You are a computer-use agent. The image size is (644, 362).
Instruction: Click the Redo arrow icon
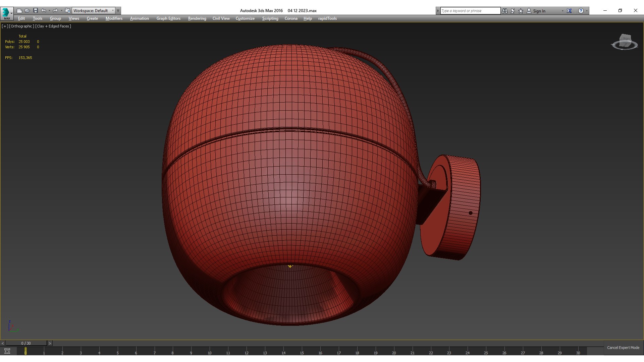[55, 11]
